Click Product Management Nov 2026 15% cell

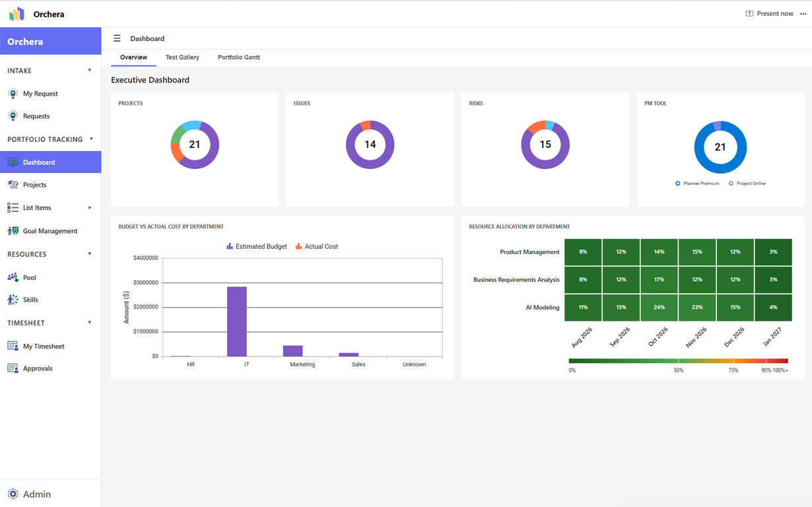(x=697, y=252)
